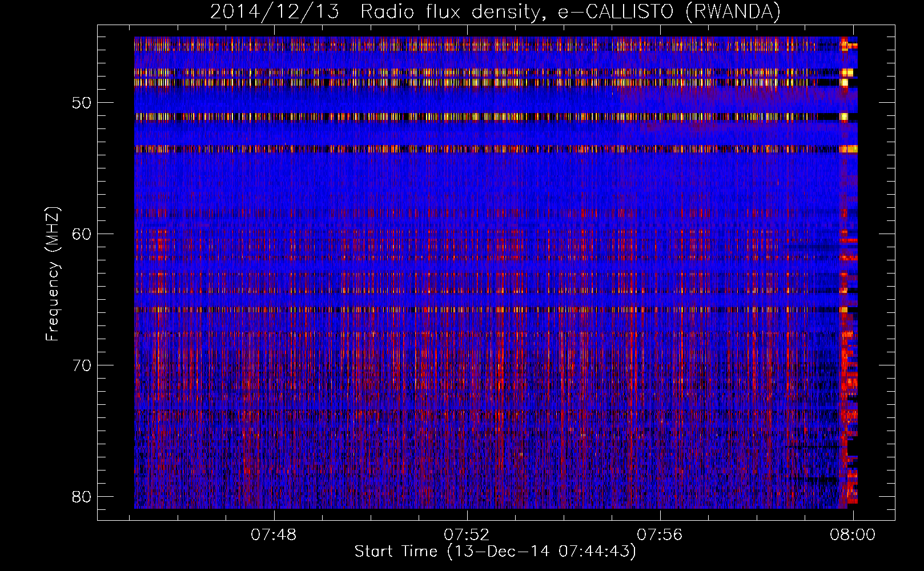Click the 07:48 time tick label

[x=274, y=535]
